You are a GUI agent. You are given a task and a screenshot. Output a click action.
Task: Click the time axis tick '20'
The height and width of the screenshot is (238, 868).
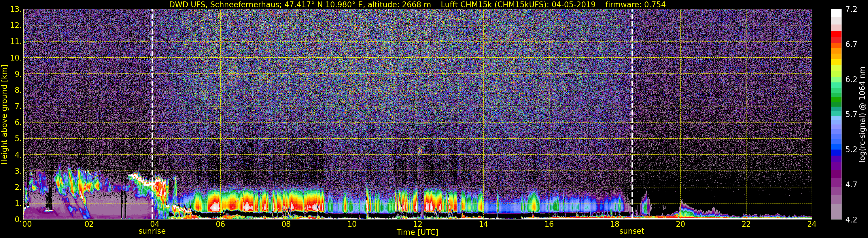pos(680,224)
